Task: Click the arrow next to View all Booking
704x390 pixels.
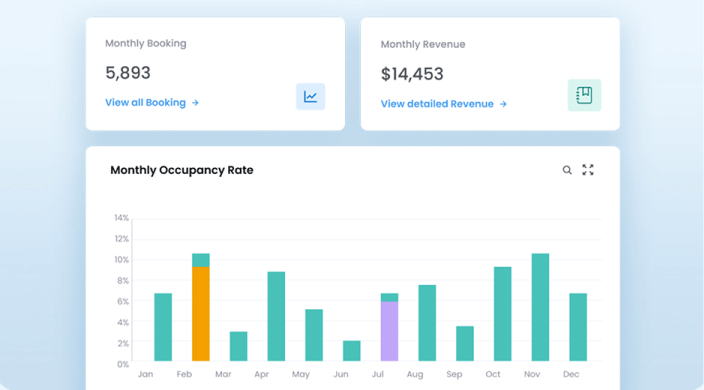Action: tap(195, 103)
